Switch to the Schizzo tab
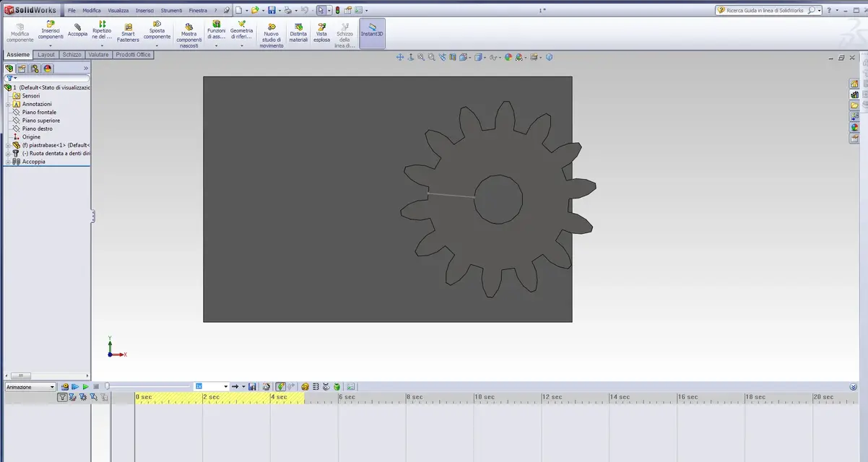Image resolution: width=868 pixels, height=462 pixels. pos(71,55)
